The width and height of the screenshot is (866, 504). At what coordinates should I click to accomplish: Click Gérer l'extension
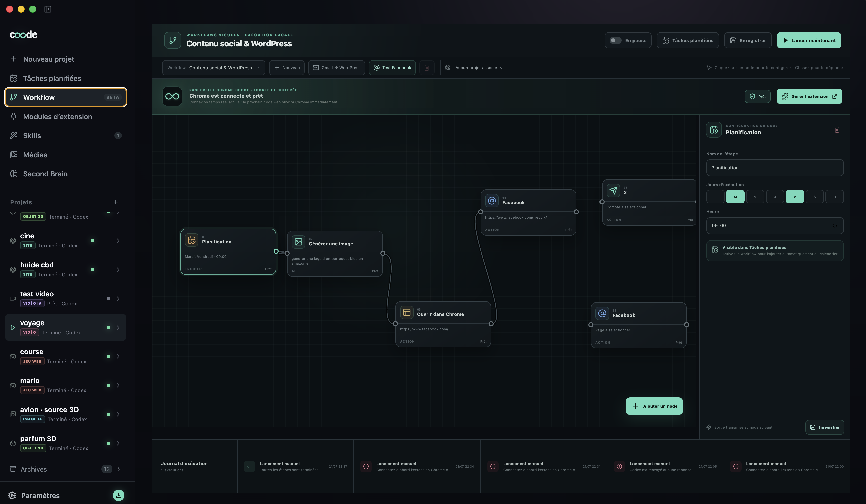tap(809, 96)
